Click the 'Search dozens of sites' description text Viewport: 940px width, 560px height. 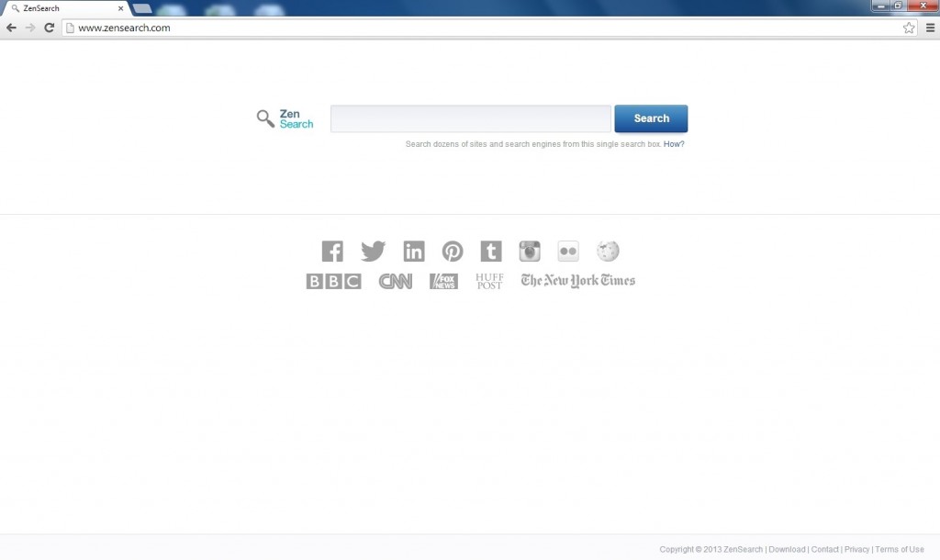533,144
